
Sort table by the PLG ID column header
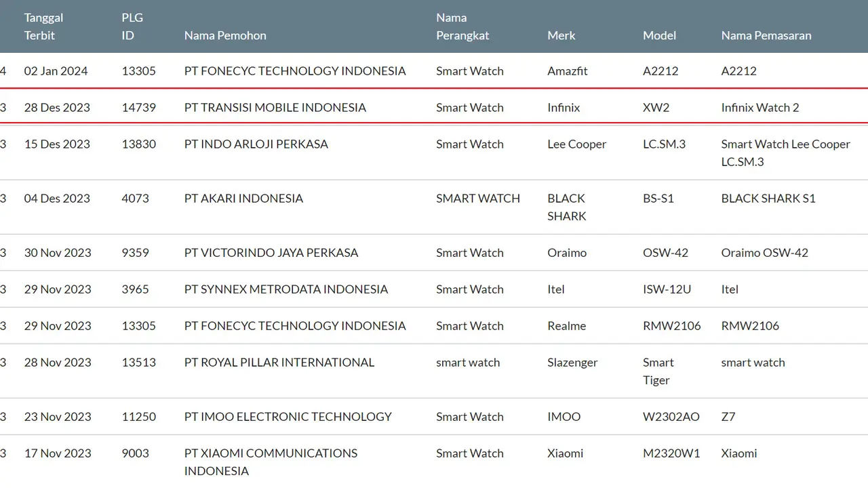click(132, 26)
